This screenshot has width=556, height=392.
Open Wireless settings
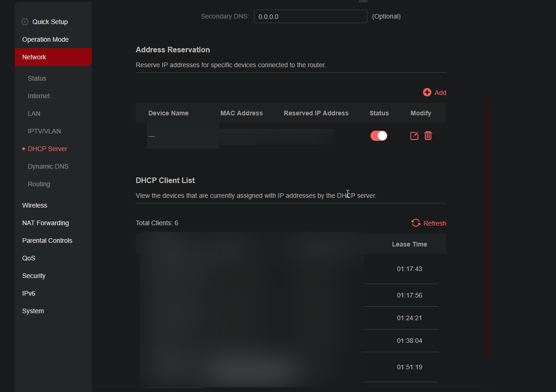coord(35,205)
